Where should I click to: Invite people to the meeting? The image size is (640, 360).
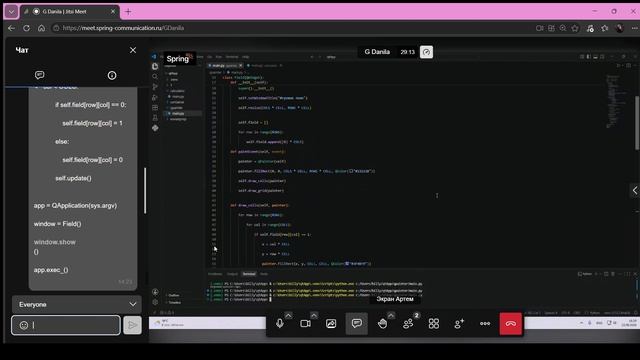459,324
